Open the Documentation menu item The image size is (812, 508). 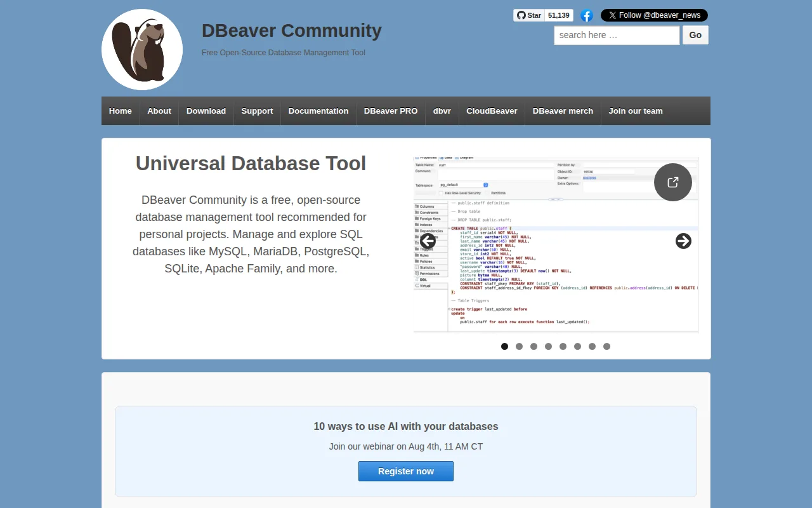318,110
